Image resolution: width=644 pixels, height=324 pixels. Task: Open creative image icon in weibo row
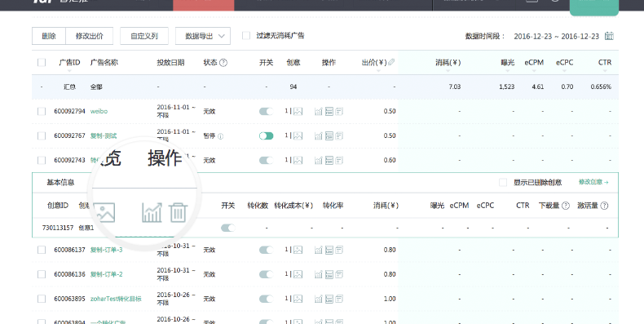298,112
